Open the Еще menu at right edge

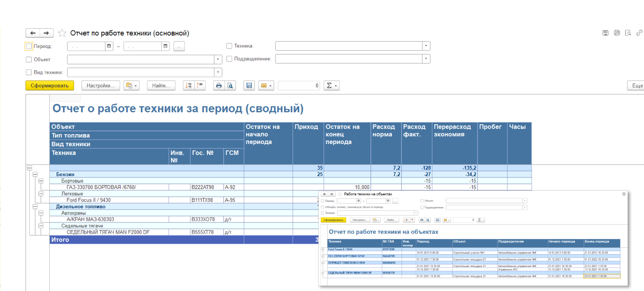[637, 86]
